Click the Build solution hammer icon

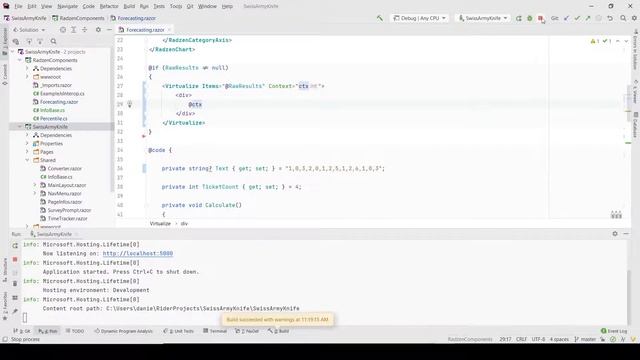click(380, 18)
